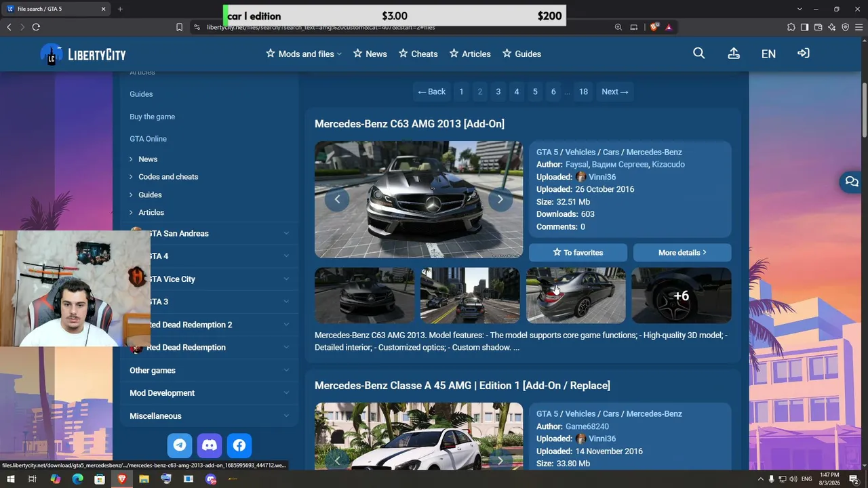Expand the GTA 3 sidebar section
The image size is (868, 488).
tap(210, 302)
